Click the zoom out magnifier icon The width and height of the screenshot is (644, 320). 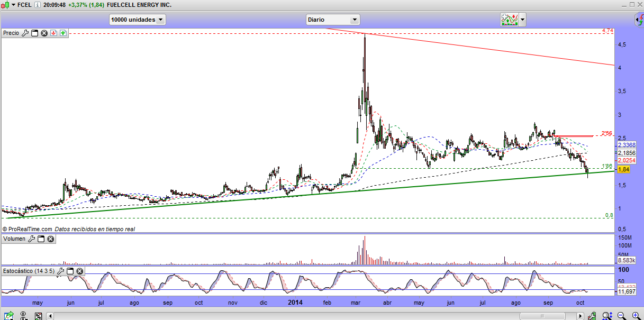621,316
